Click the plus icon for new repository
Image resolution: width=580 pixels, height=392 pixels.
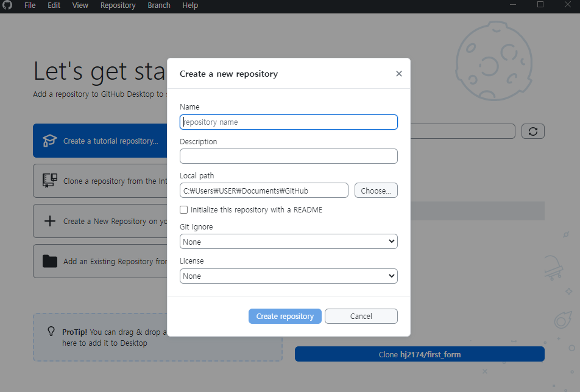50,221
